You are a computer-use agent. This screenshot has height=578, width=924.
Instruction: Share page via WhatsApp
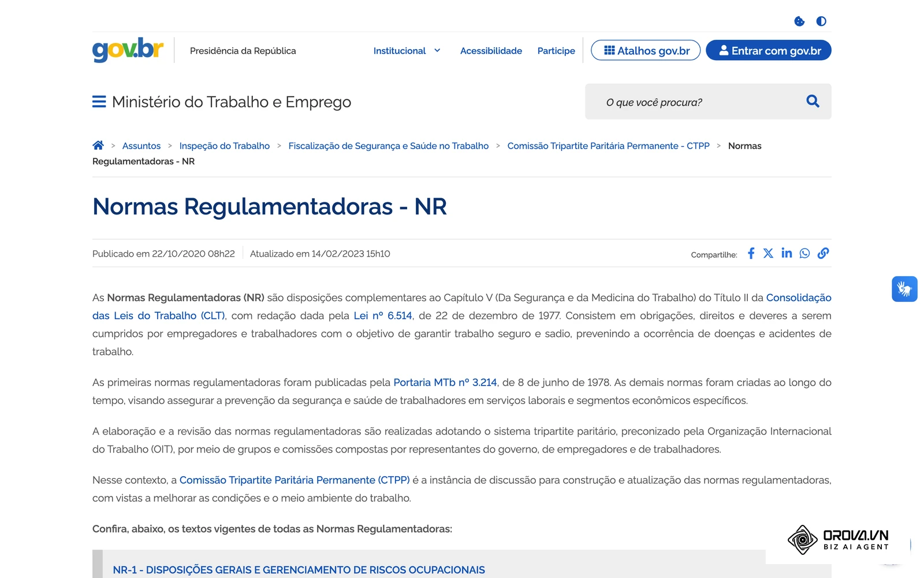[804, 253]
